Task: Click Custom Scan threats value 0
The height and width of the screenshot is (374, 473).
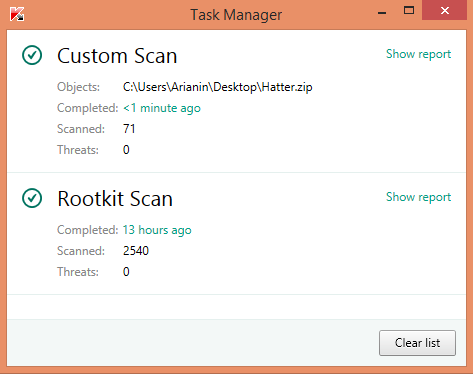Action: pos(126,150)
